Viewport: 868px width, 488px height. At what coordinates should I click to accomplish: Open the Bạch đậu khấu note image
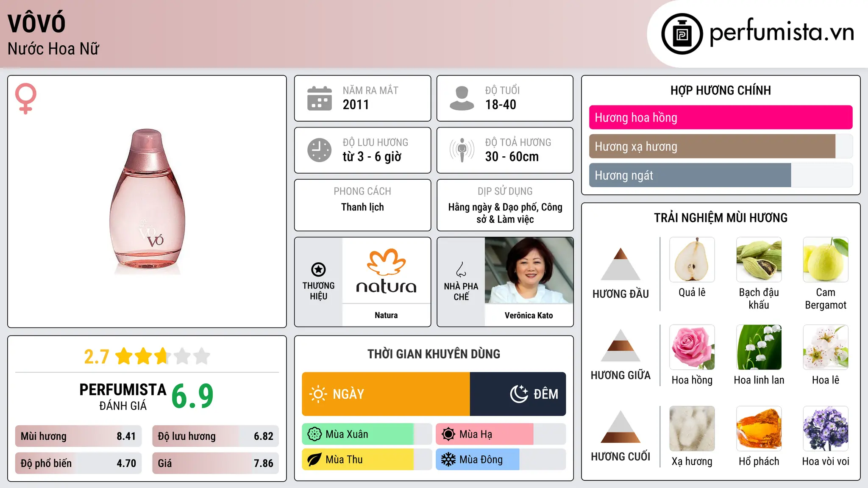(x=759, y=260)
